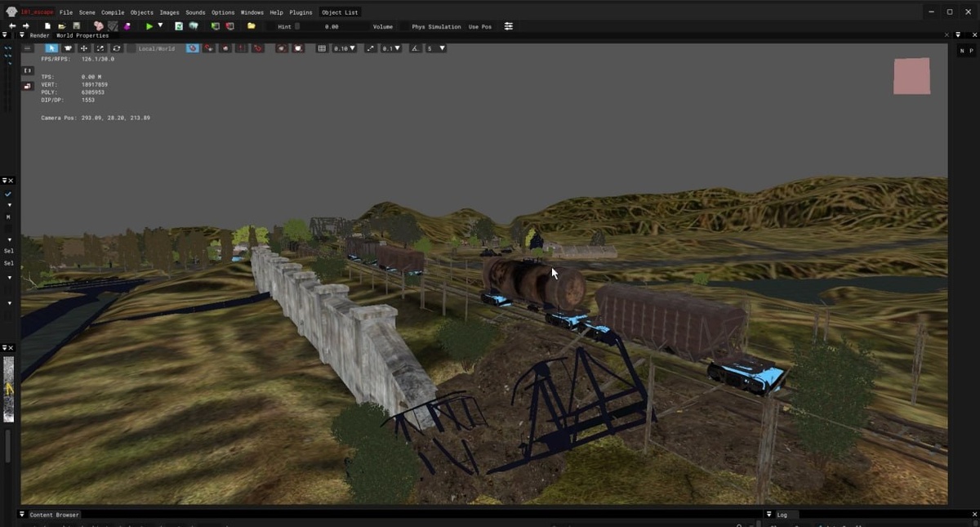The height and width of the screenshot is (527, 980).
Task: Save the scene with the floppy icon
Action: 76,26
